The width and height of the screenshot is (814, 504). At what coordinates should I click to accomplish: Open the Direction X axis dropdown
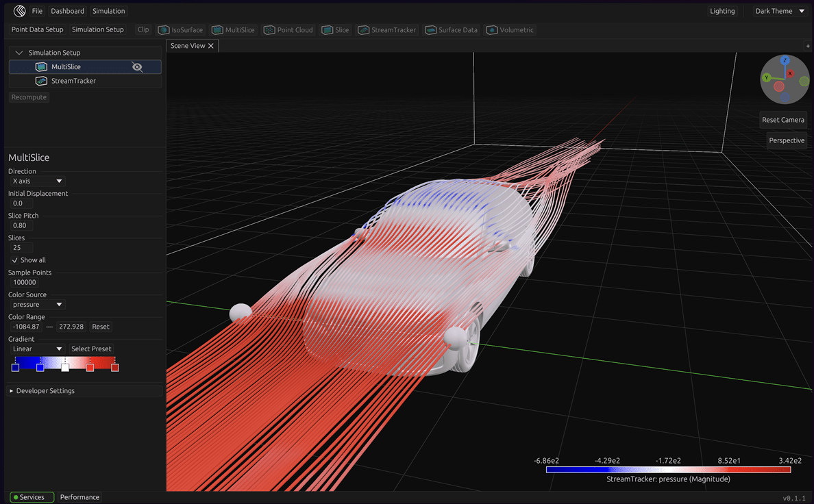click(x=38, y=181)
